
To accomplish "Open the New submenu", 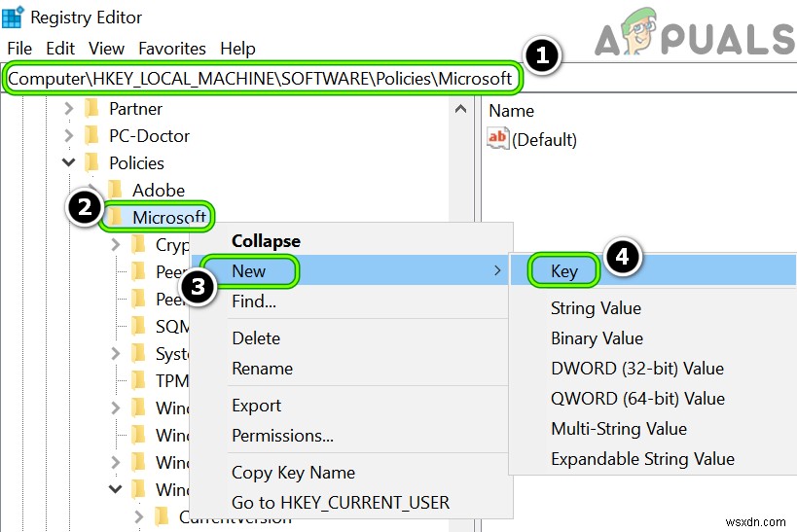I will coord(350,270).
